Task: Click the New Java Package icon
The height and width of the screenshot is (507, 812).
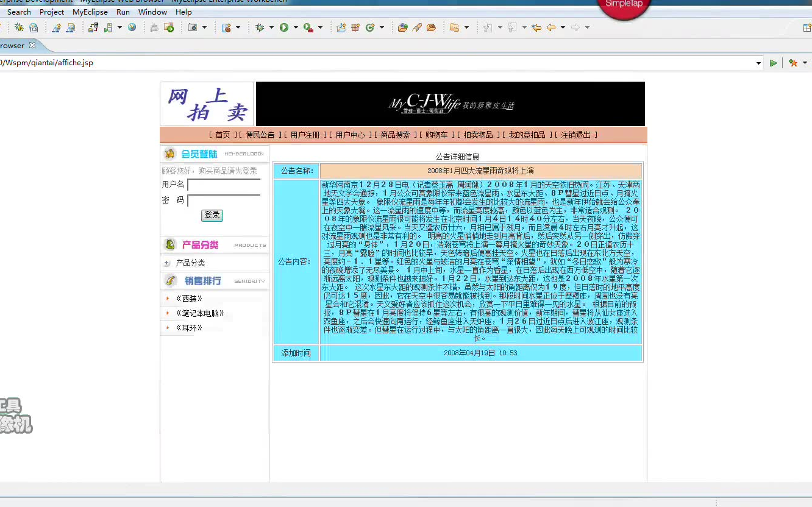Action: [x=355, y=27]
